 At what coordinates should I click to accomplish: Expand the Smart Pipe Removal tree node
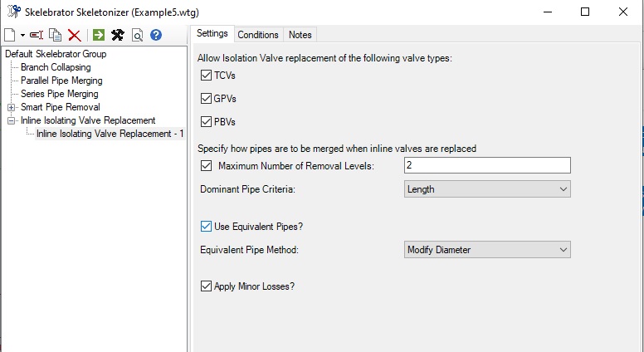11,107
